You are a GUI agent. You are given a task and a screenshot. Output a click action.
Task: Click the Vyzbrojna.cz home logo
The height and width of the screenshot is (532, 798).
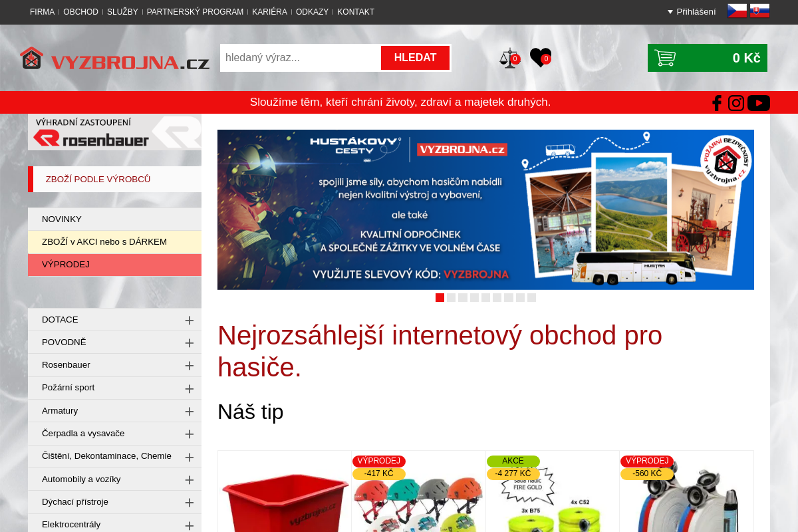[x=114, y=58]
